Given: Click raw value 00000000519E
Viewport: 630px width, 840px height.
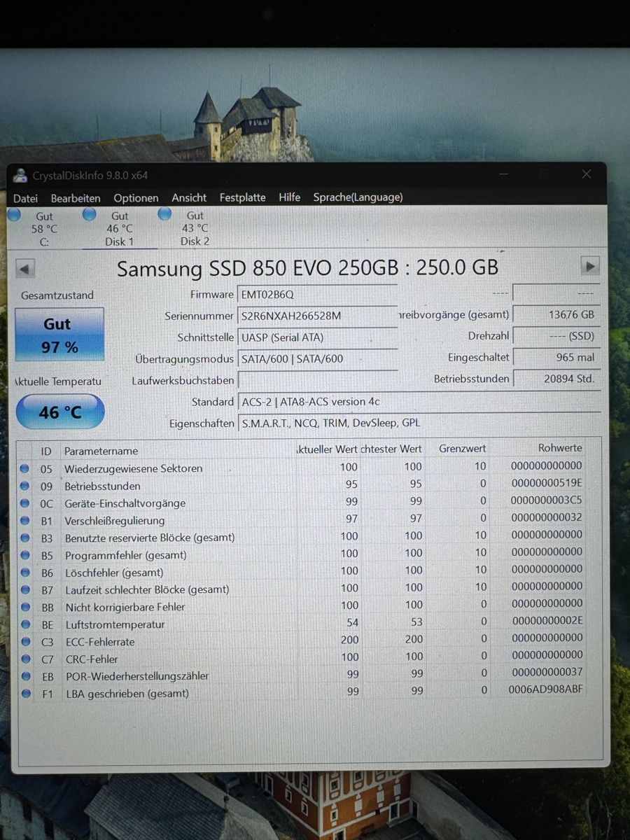Looking at the screenshot, I should (x=547, y=483).
